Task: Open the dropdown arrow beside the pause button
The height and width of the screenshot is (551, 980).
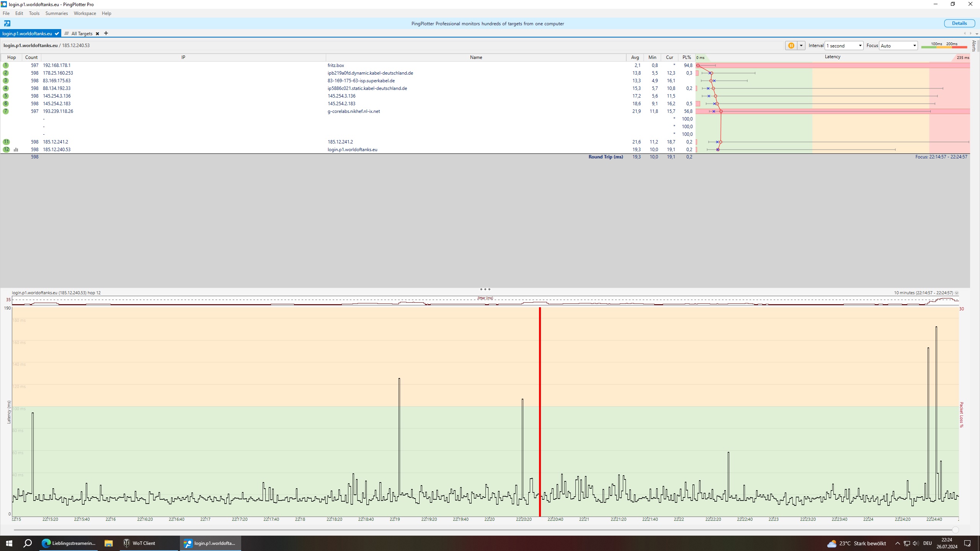Action: [801, 46]
